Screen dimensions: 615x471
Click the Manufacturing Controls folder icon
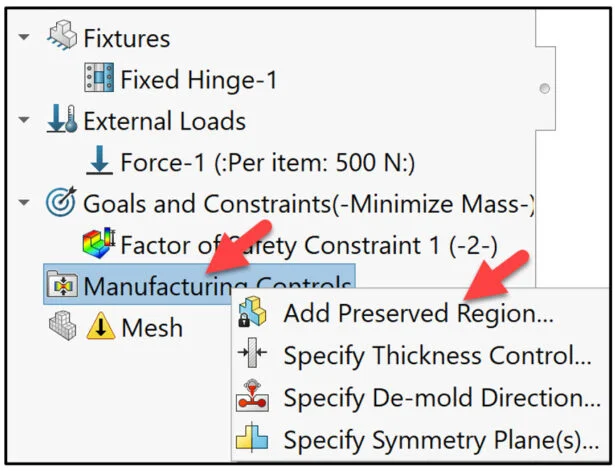(61, 286)
